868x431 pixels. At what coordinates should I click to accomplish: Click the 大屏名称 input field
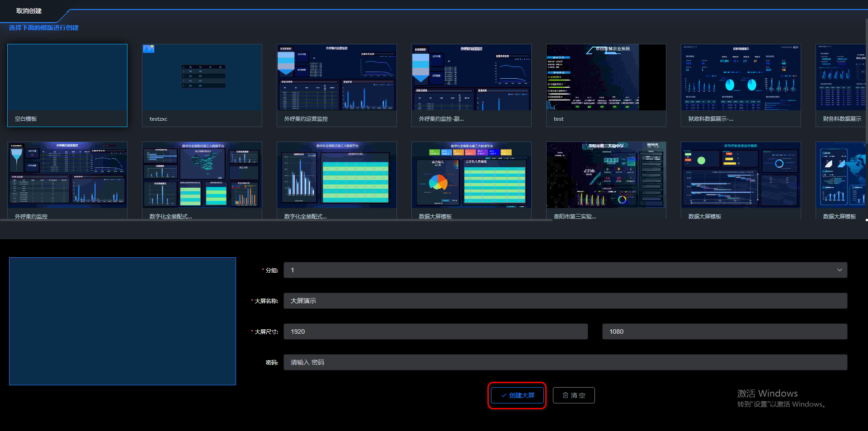[565, 301]
